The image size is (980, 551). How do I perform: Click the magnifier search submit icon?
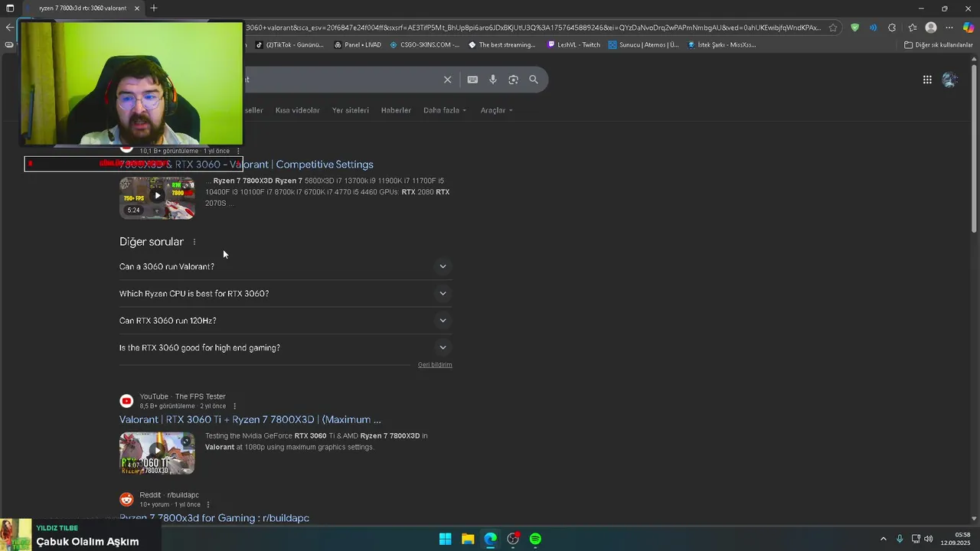click(x=534, y=80)
